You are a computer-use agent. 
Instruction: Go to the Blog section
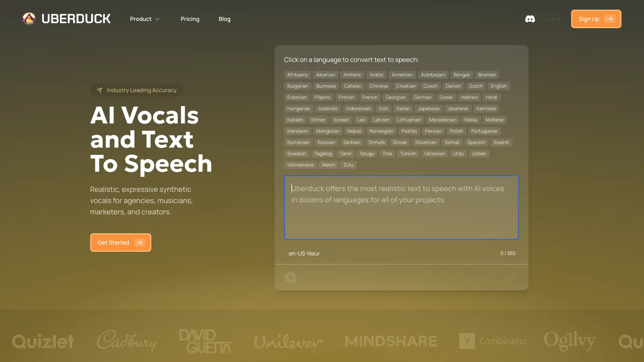coord(224,19)
